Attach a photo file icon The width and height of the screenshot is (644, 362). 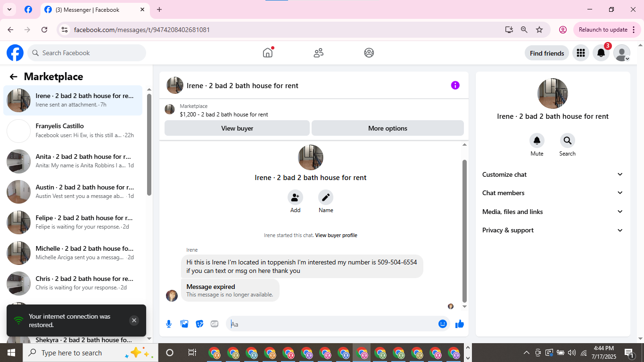tap(184, 324)
